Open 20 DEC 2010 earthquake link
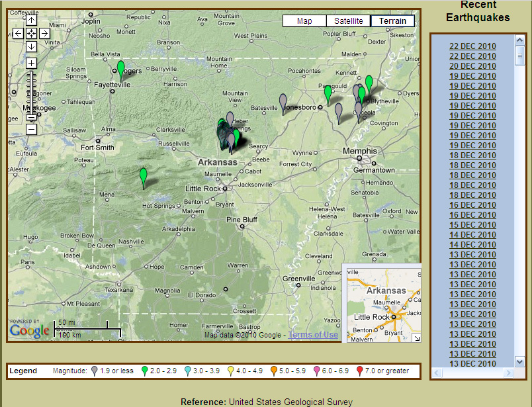Image resolution: width=532 pixels, height=407 pixels. (x=472, y=66)
